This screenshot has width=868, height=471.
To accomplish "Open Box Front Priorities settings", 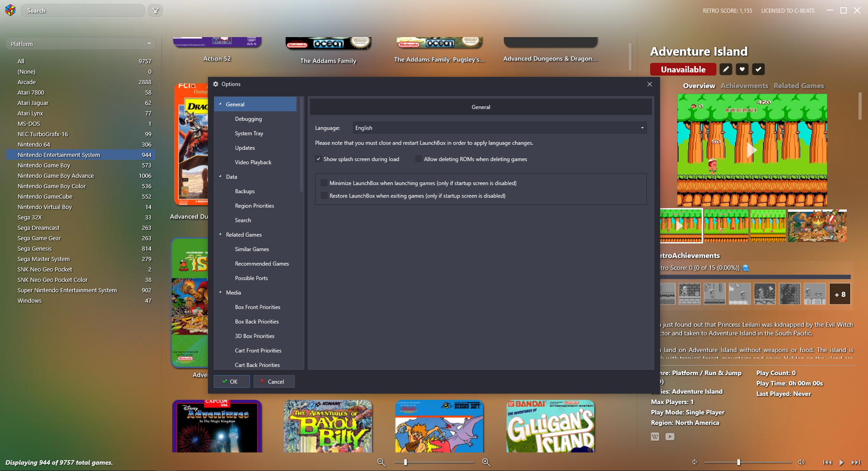I will coord(258,307).
